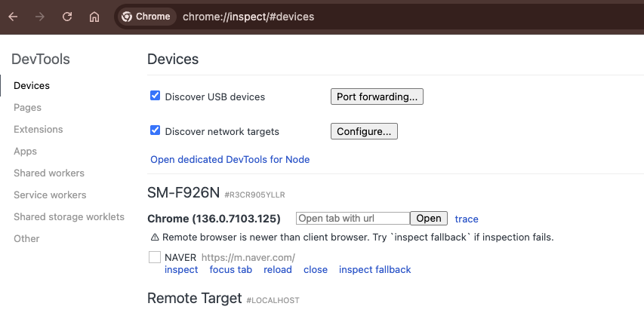
Task: Open the Port forwarding settings
Action: (377, 97)
